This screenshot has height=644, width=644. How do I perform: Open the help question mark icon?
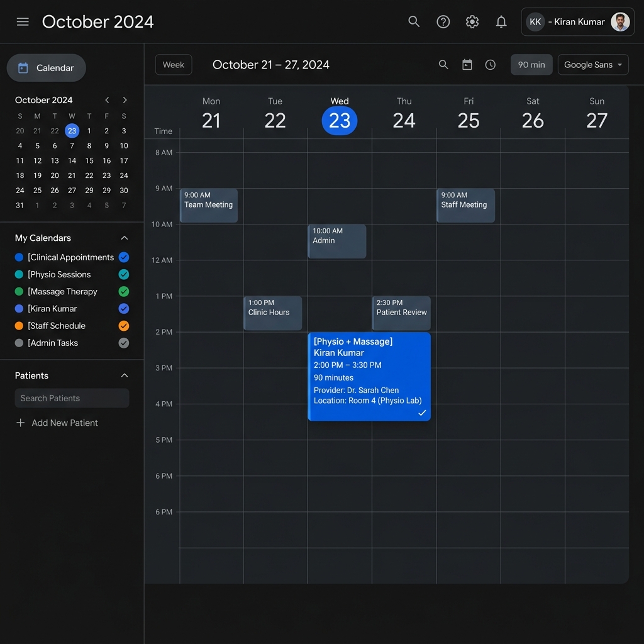pyautogui.click(x=443, y=22)
